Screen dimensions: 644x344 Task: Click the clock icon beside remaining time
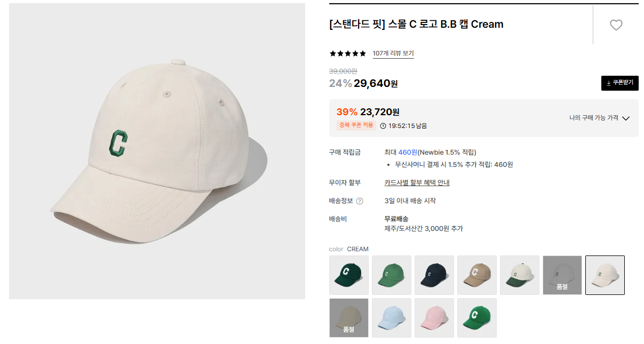383,126
